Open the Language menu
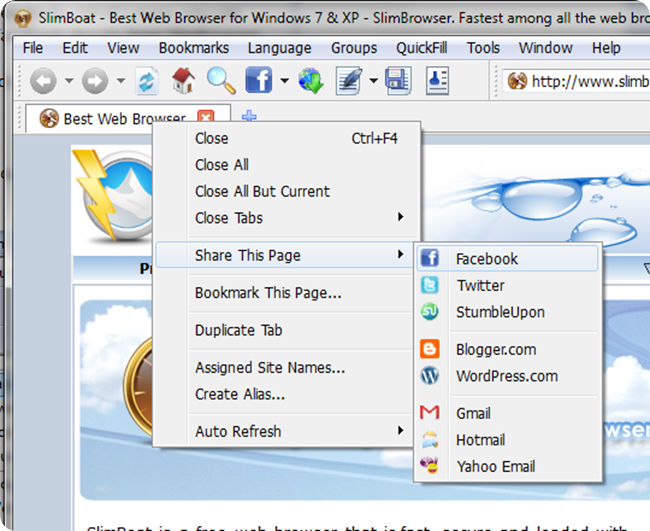This screenshot has height=531, width=650. tap(279, 48)
